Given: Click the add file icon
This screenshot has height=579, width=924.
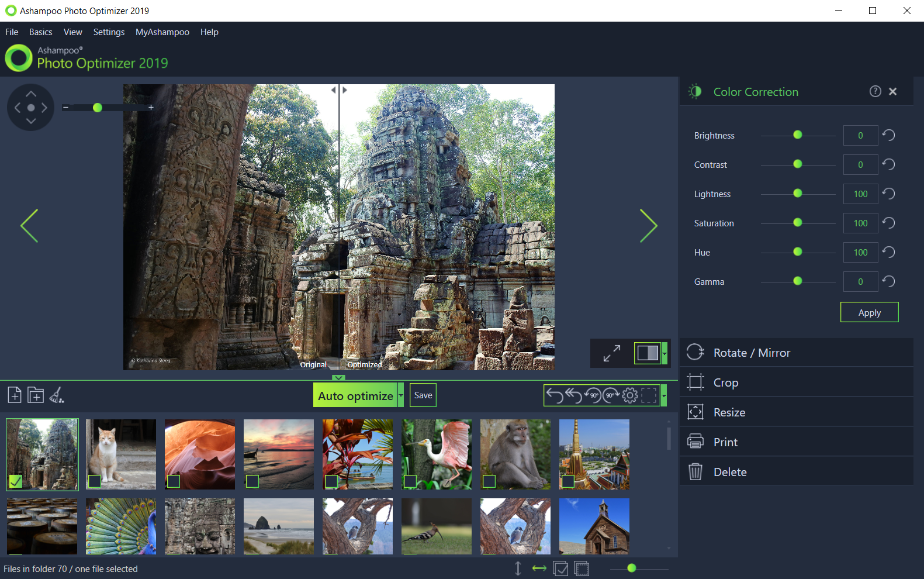Looking at the screenshot, I should coord(15,395).
